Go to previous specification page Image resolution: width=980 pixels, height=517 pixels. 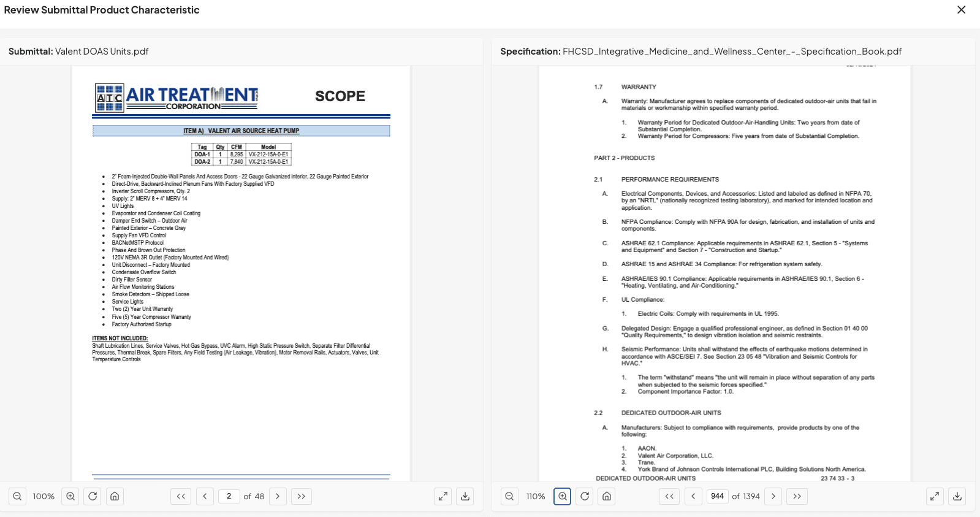pyautogui.click(x=693, y=496)
